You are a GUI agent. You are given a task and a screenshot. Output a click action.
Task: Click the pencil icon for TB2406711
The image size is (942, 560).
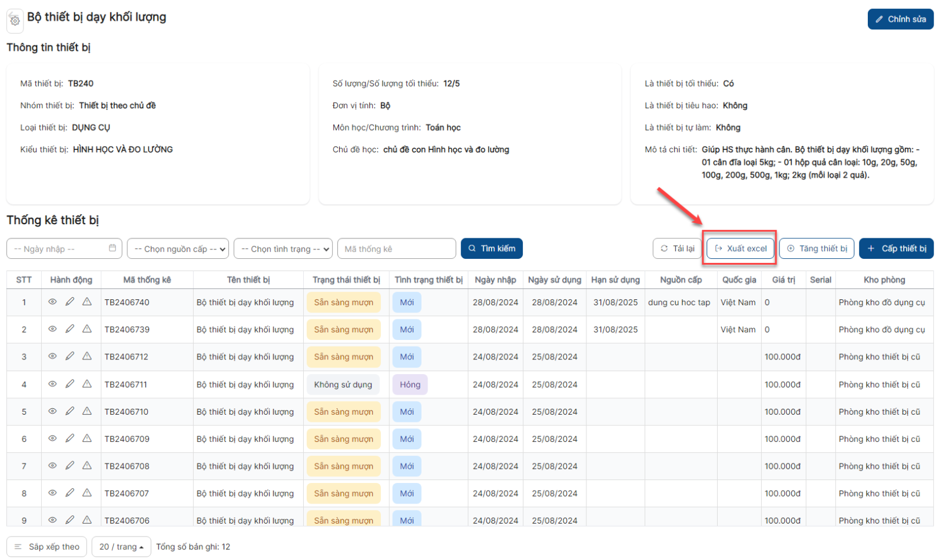point(69,384)
